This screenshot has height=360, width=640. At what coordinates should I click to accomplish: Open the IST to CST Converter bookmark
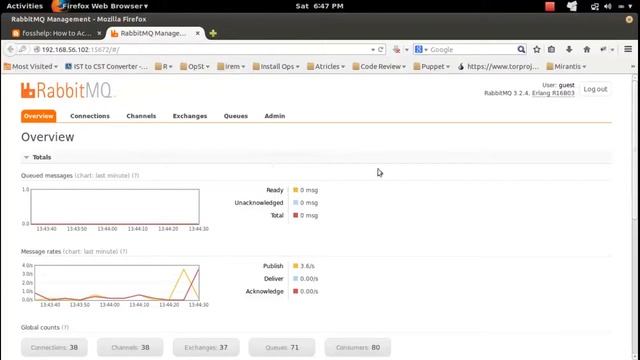pos(106,66)
